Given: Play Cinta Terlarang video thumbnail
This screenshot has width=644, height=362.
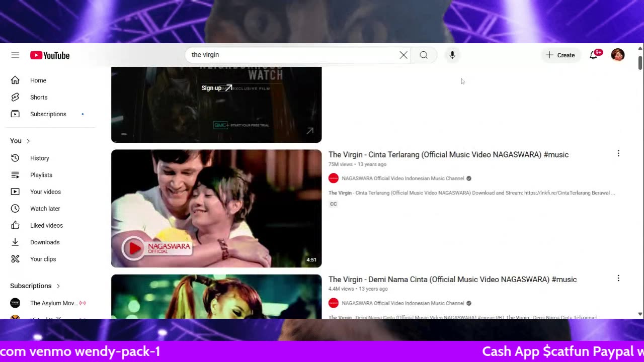Looking at the screenshot, I should [216, 209].
